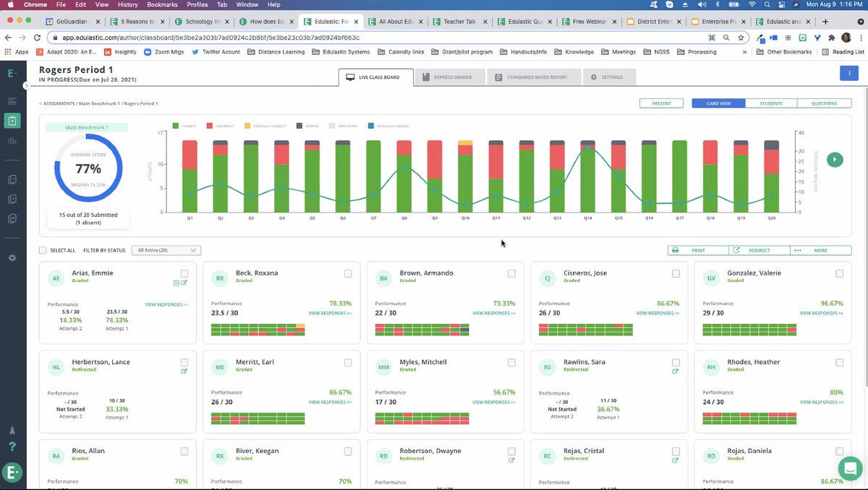Switch to the Express Grader tab
The width and height of the screenshot is (868, 490).
coord(450,77)
